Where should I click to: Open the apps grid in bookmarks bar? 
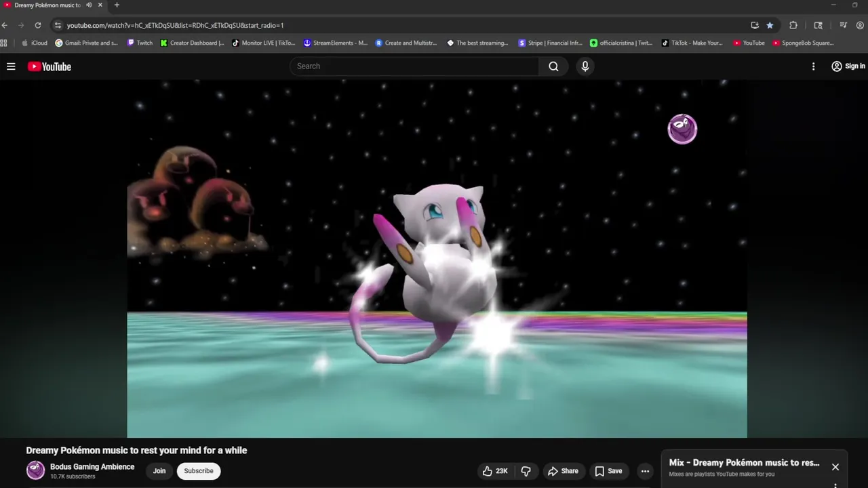pos(3,43)
